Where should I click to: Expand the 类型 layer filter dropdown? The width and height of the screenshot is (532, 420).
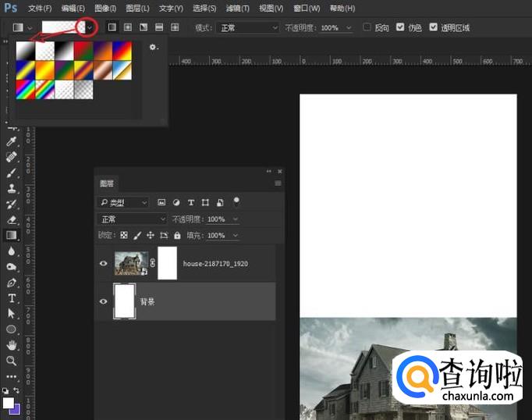(124, 202)
